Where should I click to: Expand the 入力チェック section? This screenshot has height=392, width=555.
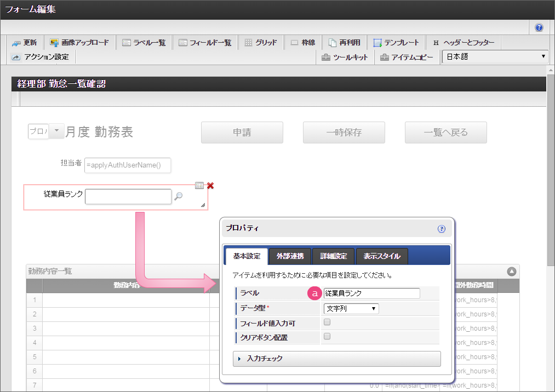(x=336, y=359)
